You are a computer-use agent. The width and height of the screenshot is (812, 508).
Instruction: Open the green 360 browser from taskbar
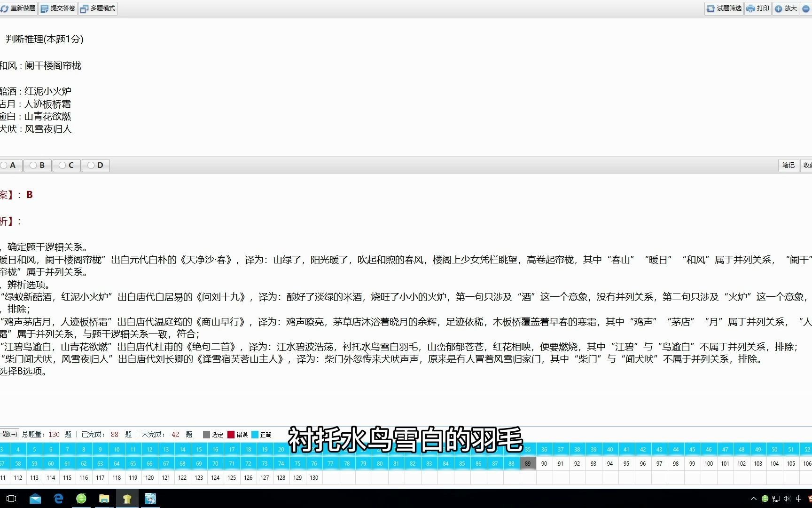pyautogui.click(x=81, y=499)
